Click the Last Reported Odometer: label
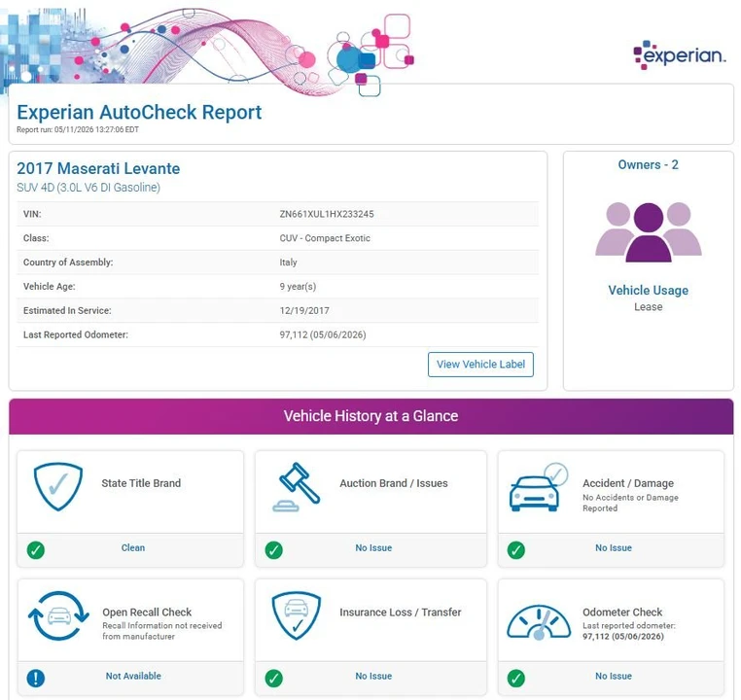 point(76,334)
